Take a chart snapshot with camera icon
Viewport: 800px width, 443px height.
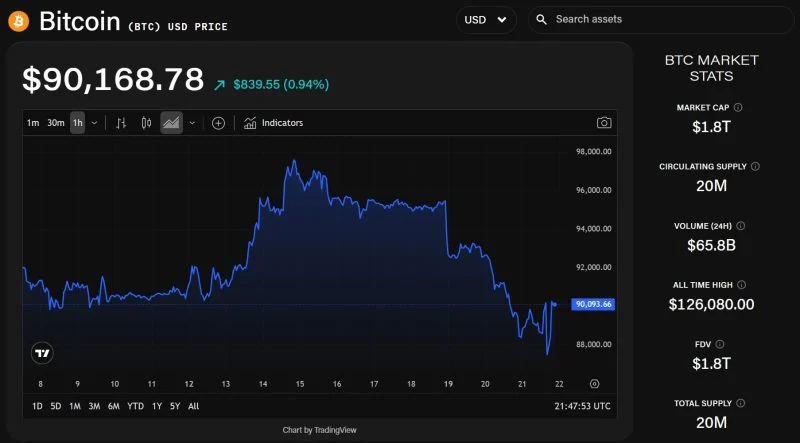604,123
